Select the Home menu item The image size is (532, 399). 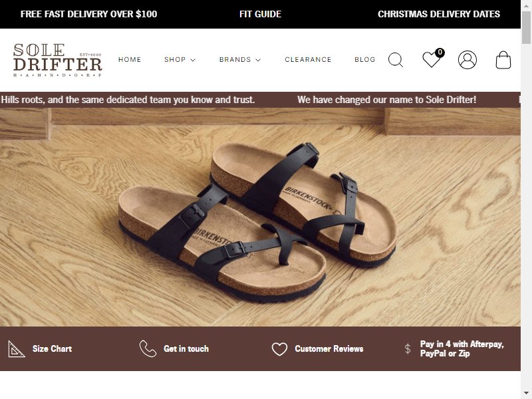coord(130,60)
